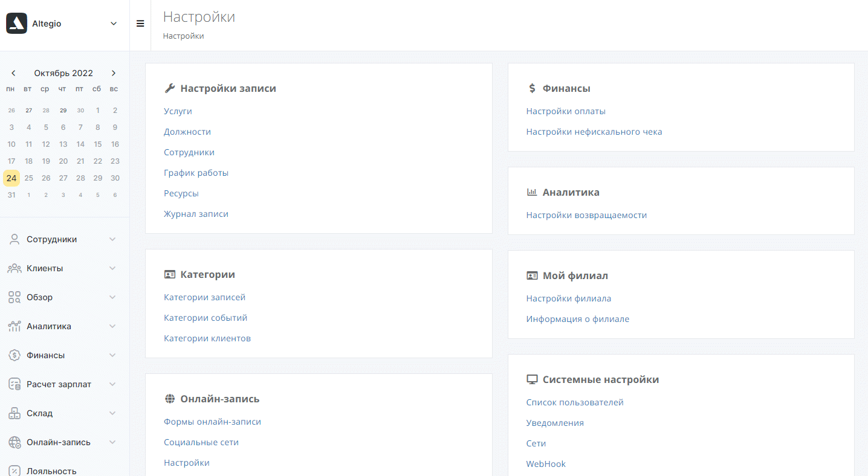Toggle the hamburger sidebar menu icon
The image size is (868, 476).
(140, 24)
